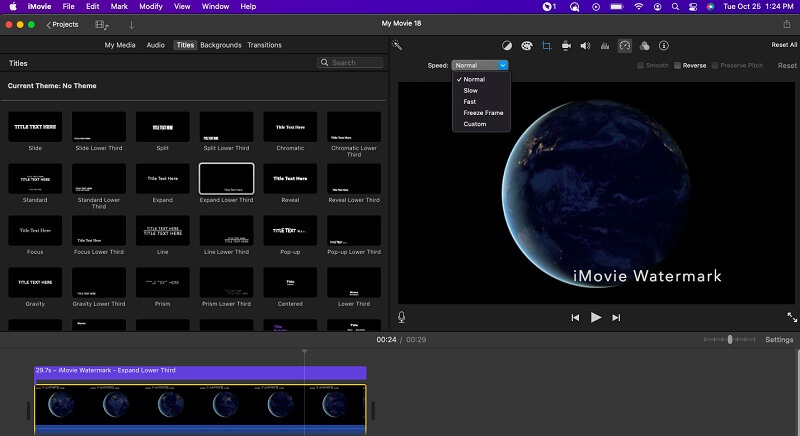800x436 pixels.
Task: Open timeline Settings
Action: (x=779, y=340)
